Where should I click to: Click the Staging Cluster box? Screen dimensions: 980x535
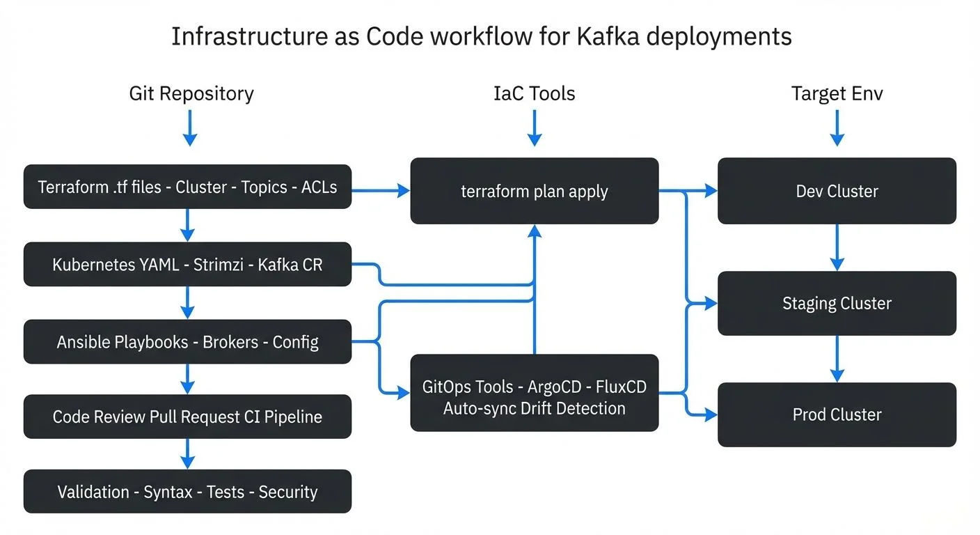tap(836, 303)
